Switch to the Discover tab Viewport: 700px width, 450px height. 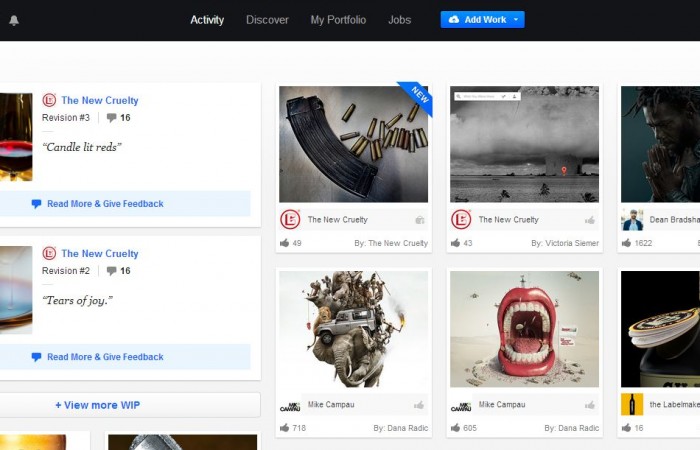click(x=267, y=20)
